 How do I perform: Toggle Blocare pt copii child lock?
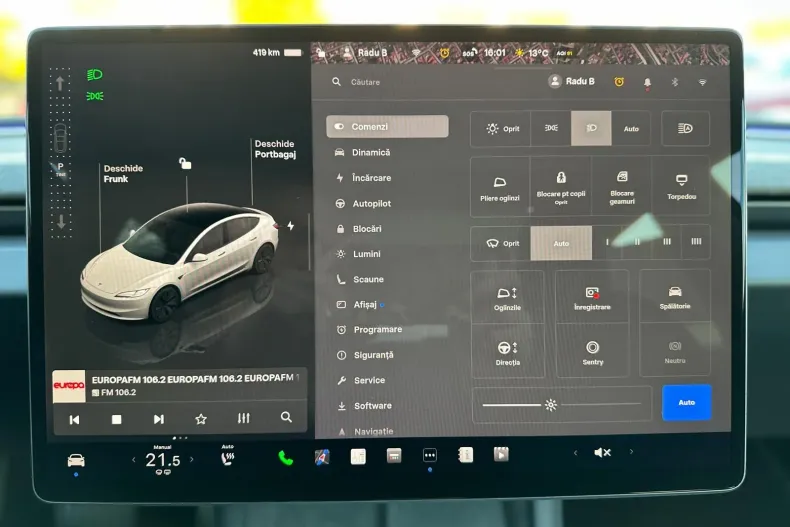tap(561, 187)
